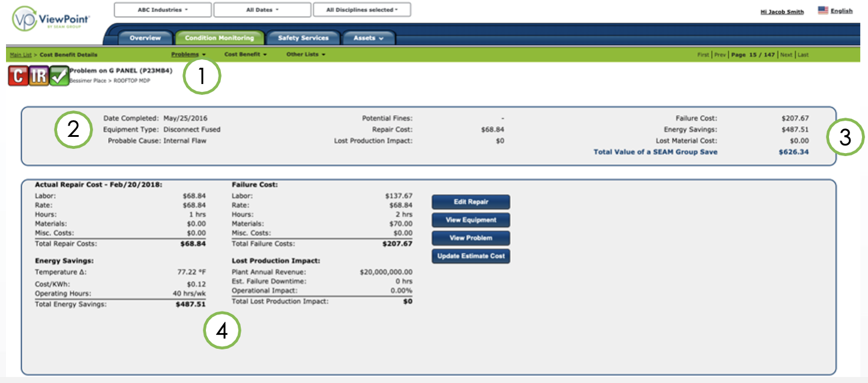Select the Assets tab

click(368, 37)
